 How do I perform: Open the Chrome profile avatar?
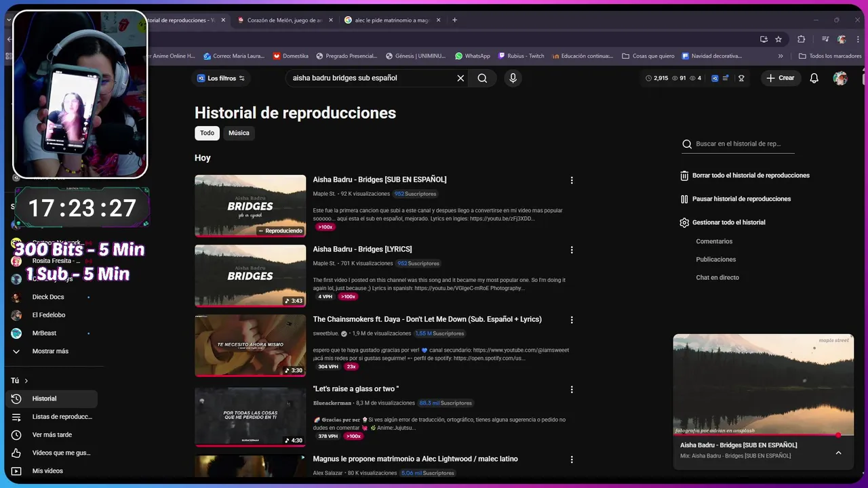click(842, 39)
